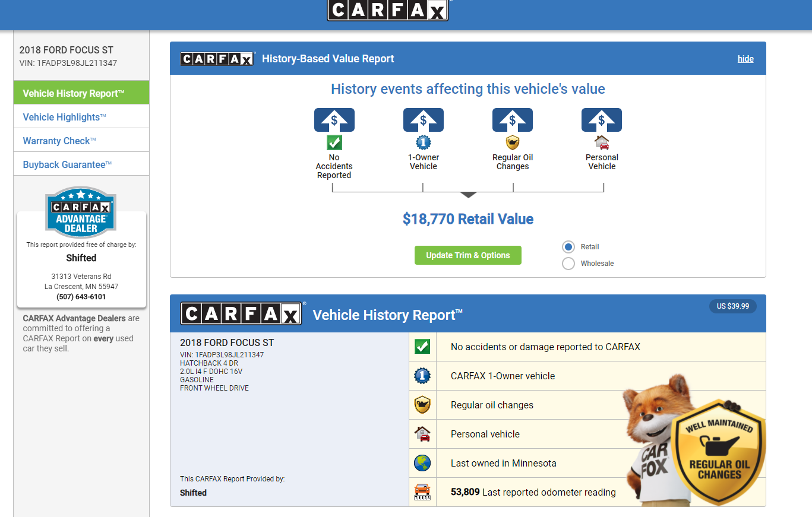Click house icon beside Personal vehicle row
This screenshot has width=812, height=517.
[422, 434]
